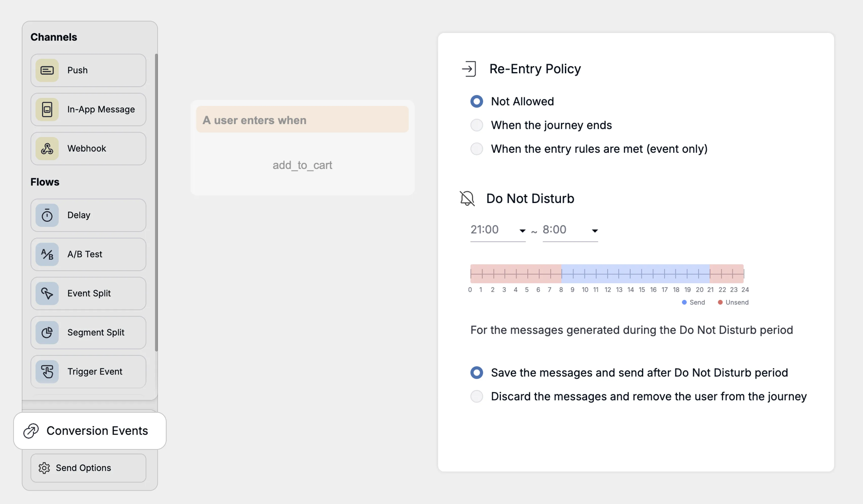This screenshot has height=504, width=863.
Task: Click the Do Not Disturb bell icon
Action: pos(467,198)
